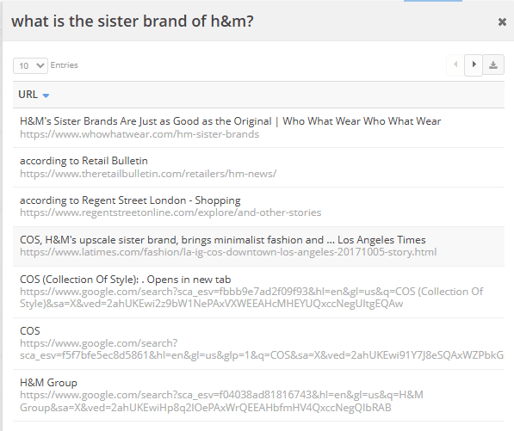Select the plain 'COS' row title
This screenshot has height=431, width=514.
[30, 331]
